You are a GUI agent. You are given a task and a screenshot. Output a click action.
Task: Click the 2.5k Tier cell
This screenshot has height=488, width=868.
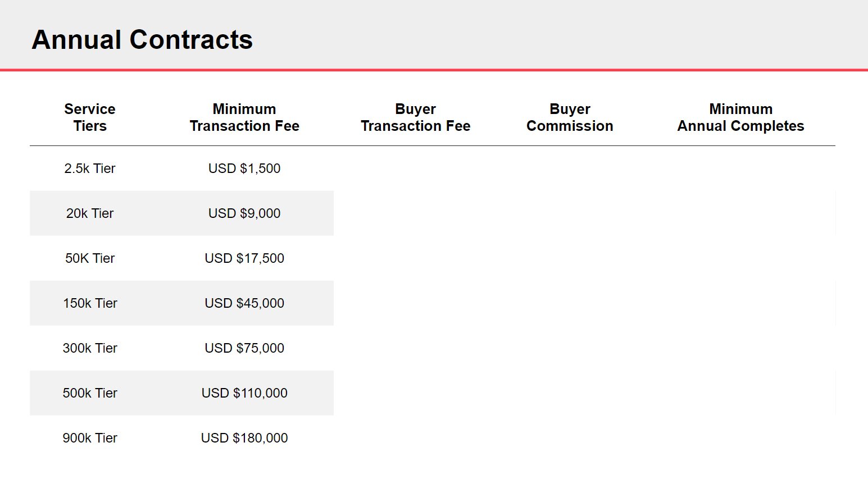90,168
